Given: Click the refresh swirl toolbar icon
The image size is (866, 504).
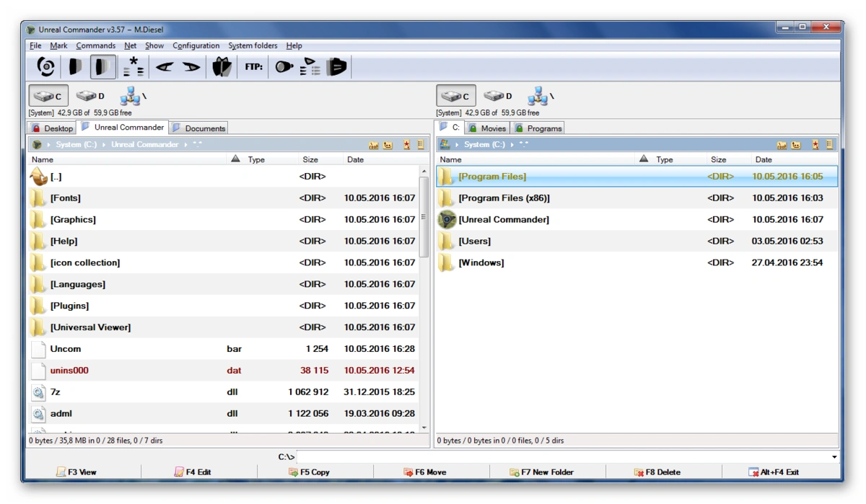Looking at the screenshot, I should pos(46,67).
